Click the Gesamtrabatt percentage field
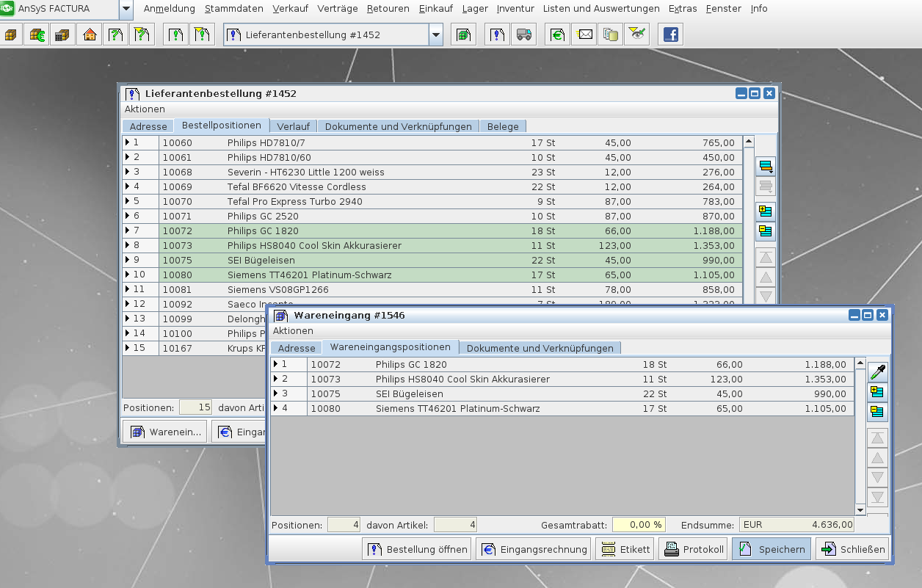This screenshot has width=922, height=588. pos(639,525)
